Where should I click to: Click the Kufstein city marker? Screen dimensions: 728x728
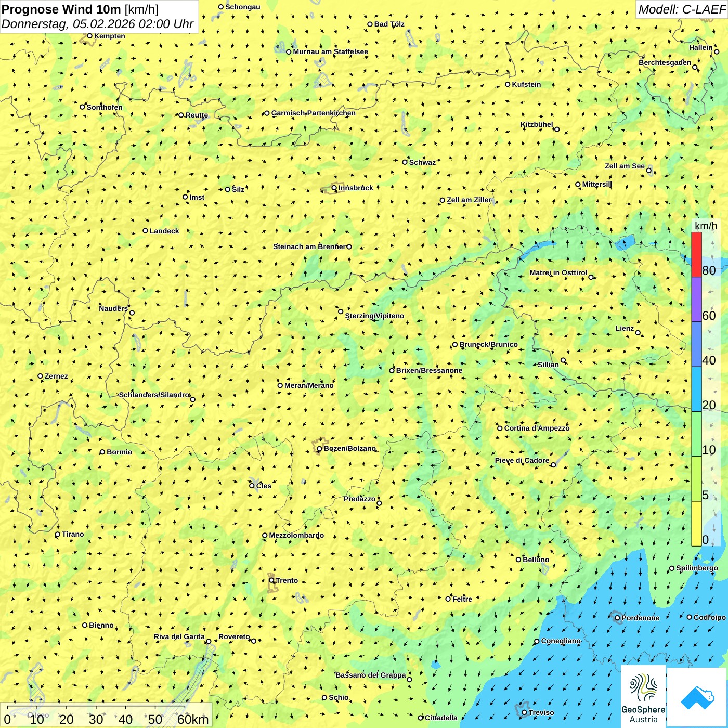pyautogui.click(x=508, y=84)
